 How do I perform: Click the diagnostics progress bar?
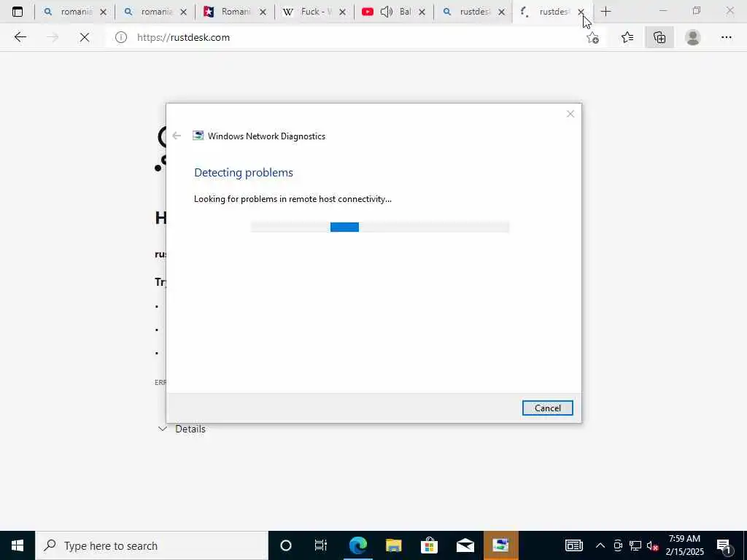pyautogui.click(x=379, y=227)
